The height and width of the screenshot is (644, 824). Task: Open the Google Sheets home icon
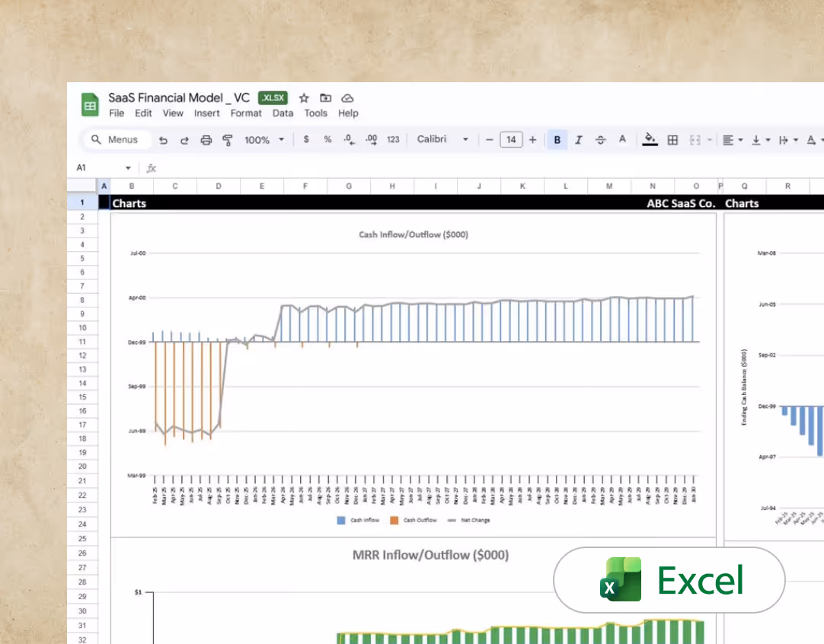point(90,104)
